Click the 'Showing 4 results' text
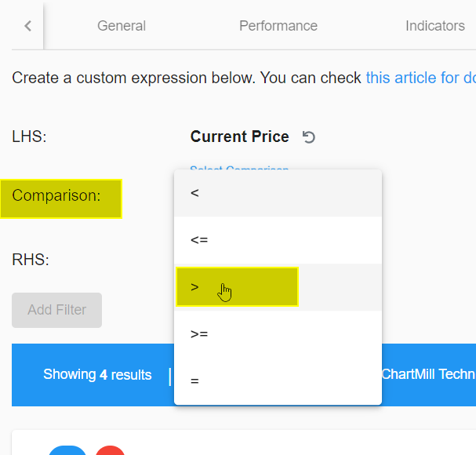This screenshot has height=455, width=476. pos(97,374)
